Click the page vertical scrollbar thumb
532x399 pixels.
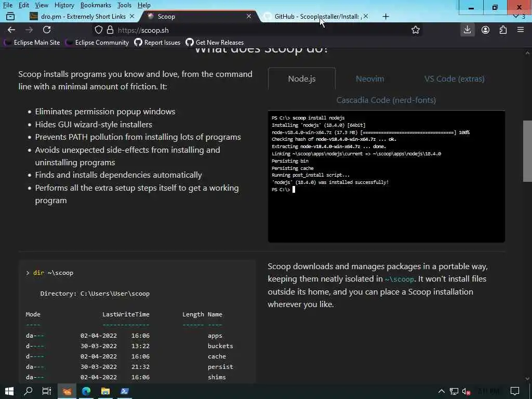point(527,151)
